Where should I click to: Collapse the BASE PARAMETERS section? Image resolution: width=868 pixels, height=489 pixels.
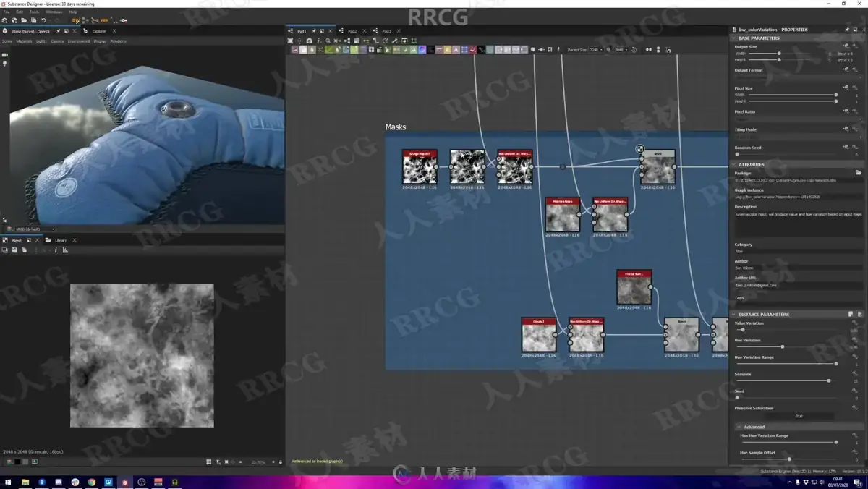tap(734, 38)
